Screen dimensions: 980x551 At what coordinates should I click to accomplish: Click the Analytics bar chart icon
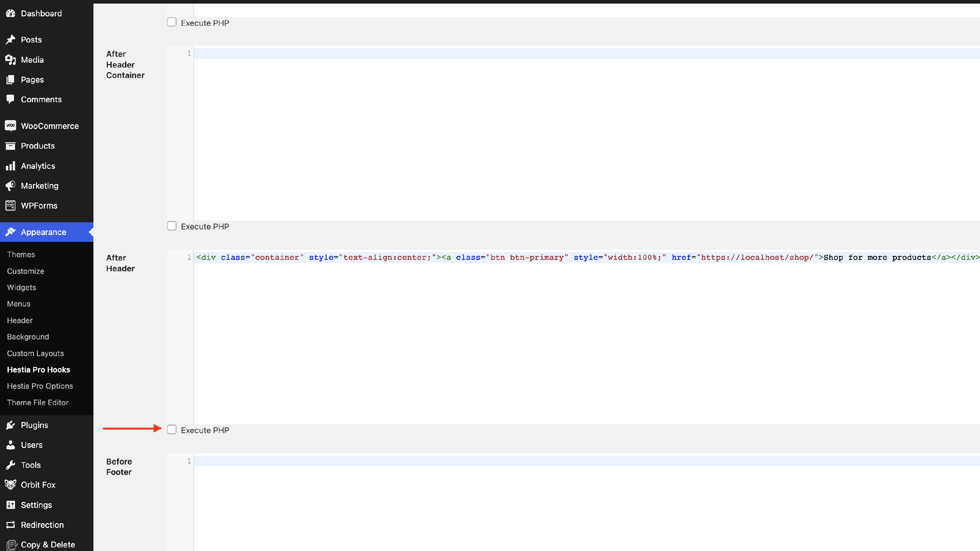click(11, 166)
